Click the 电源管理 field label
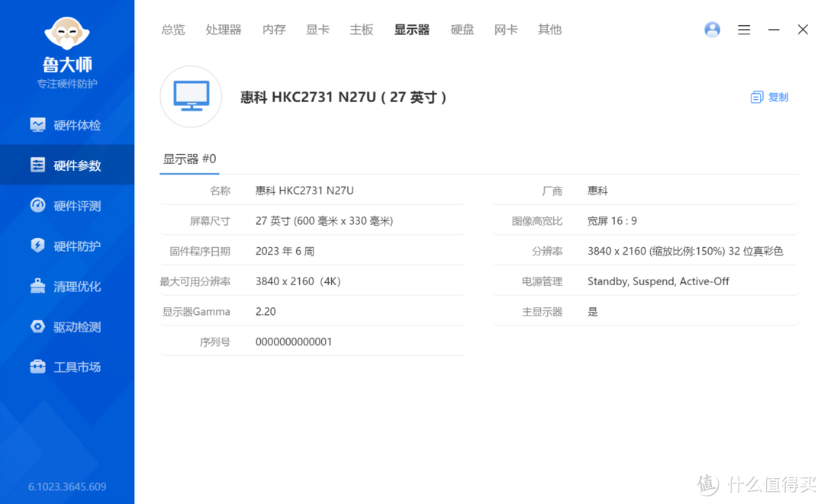The height and width of the screenshot is (504, 824). coord(542,281)
